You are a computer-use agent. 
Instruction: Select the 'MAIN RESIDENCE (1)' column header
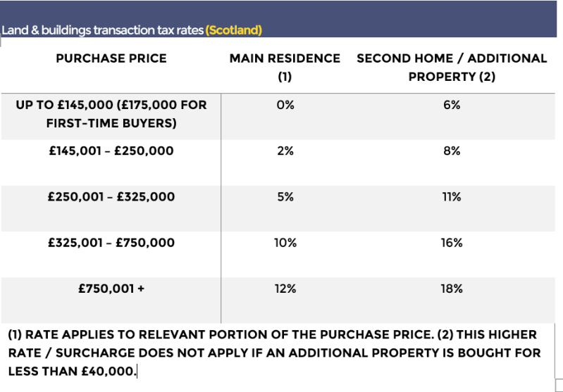[285, 68]
